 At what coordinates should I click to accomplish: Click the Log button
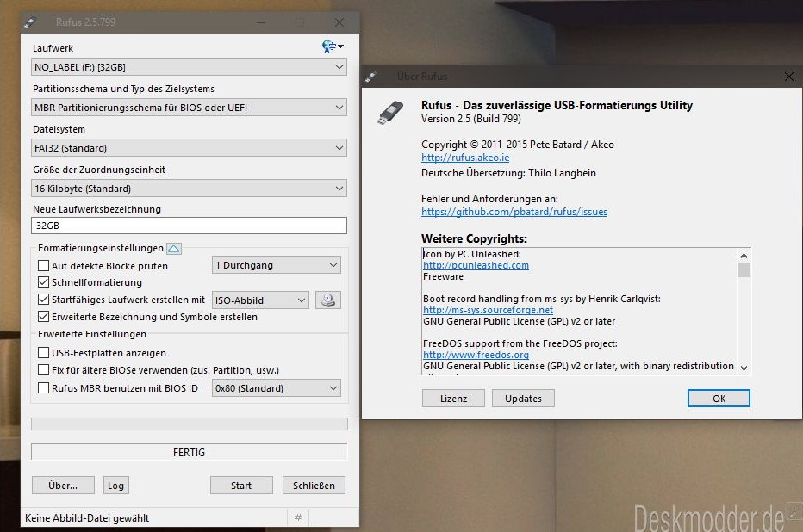115,486
